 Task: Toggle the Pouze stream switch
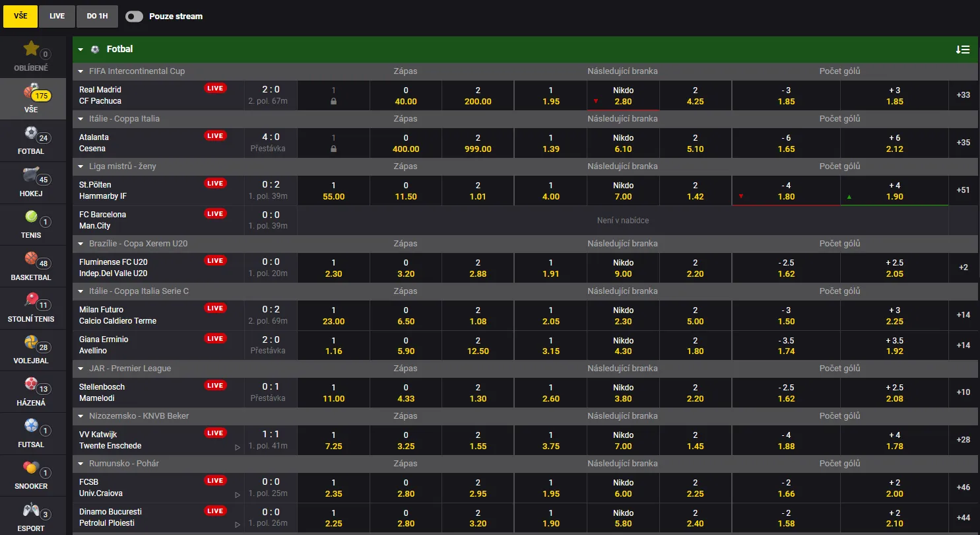click(x=134, y=17)
